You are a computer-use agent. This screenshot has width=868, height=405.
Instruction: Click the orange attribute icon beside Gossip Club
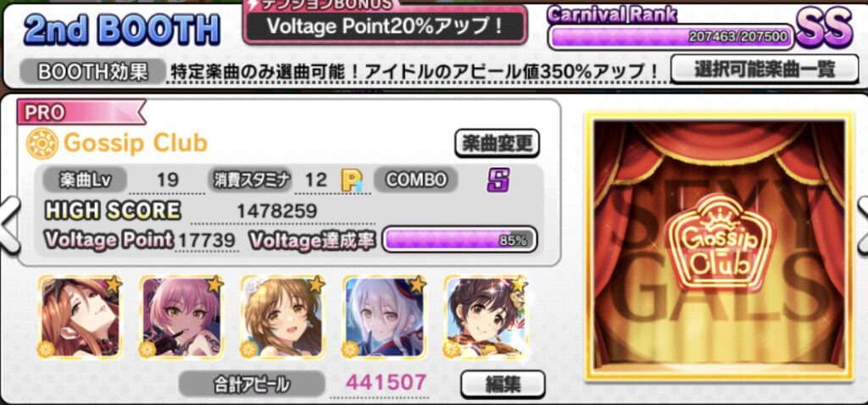tap(42, 143)
